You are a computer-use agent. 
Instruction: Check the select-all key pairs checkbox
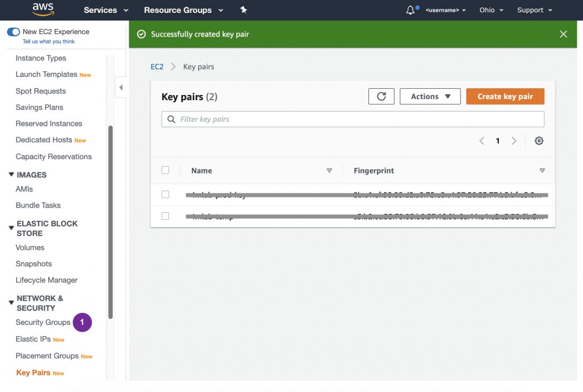click(165, 170)
